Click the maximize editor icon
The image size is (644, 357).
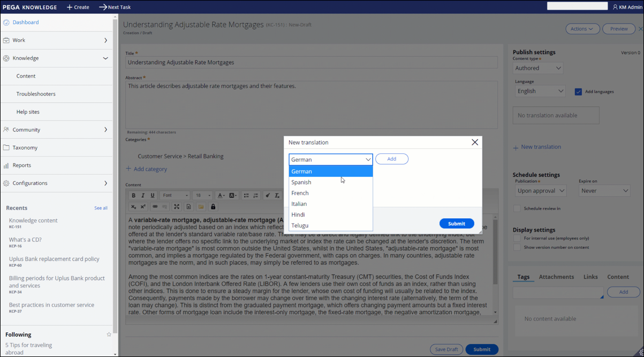177,207
